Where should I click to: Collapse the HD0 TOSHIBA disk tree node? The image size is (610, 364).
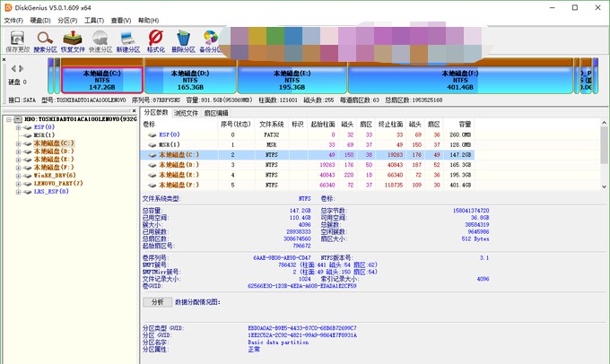coord(8,119)
